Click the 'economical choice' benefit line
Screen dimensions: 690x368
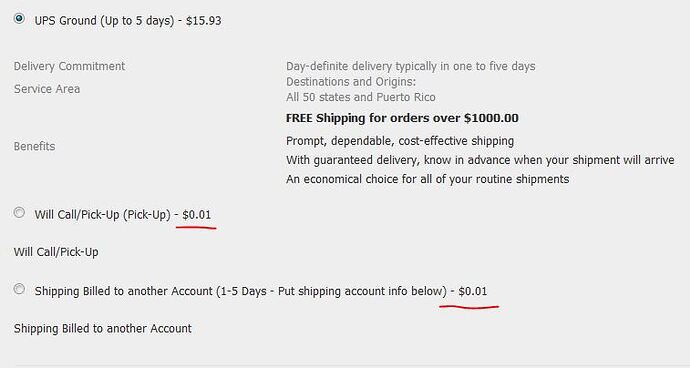428,179
